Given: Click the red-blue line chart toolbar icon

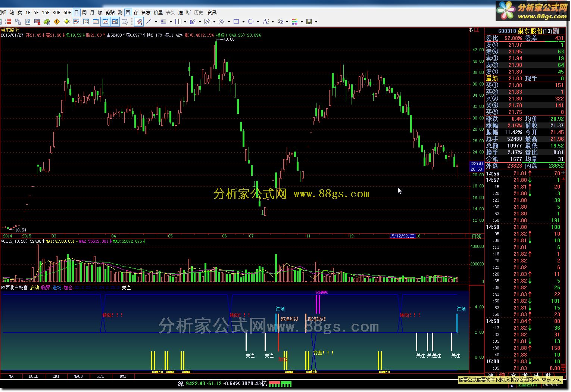Looking at the screenshot, I should (76, 22).
